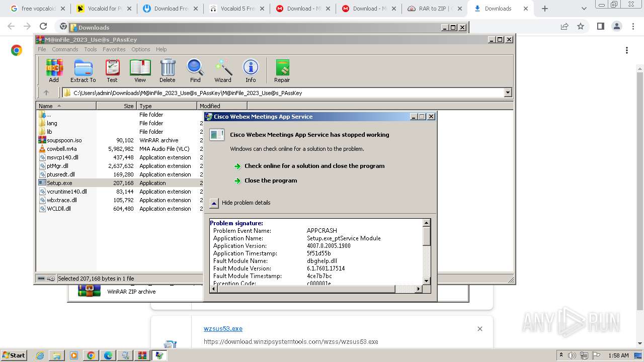
Task: Select the Setup.exe application row
Action: pyautogui.click(x=120, y=183)
